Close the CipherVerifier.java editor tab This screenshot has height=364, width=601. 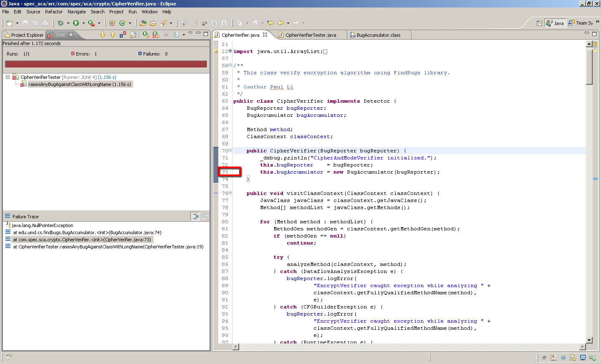(x=265, y=35)
